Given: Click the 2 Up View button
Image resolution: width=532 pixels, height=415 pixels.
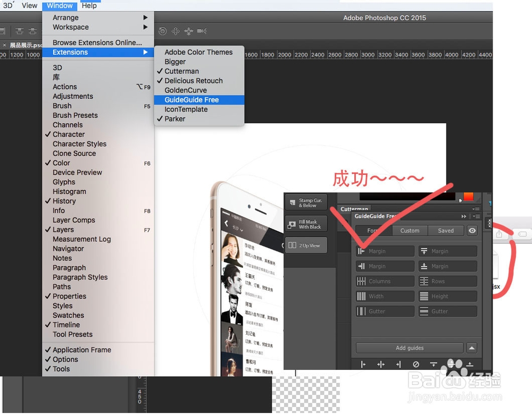Looking at the screenshot, I should (x=306, y=245).
